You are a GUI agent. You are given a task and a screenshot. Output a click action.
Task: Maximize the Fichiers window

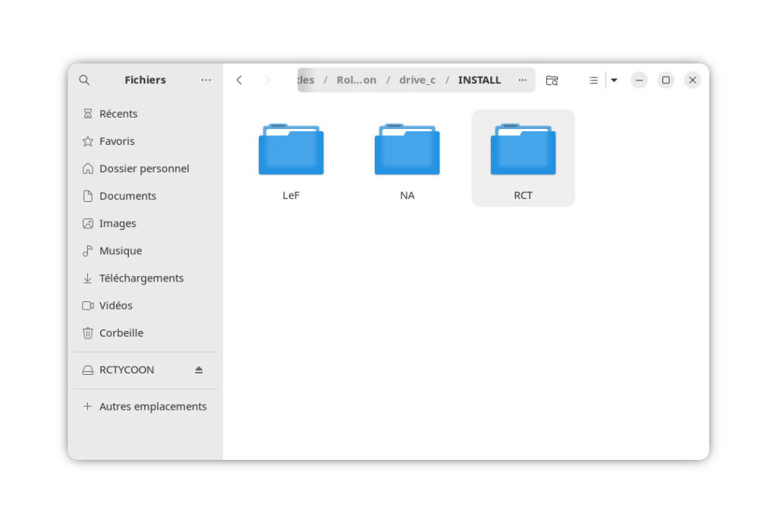click(x=665, y=80)
